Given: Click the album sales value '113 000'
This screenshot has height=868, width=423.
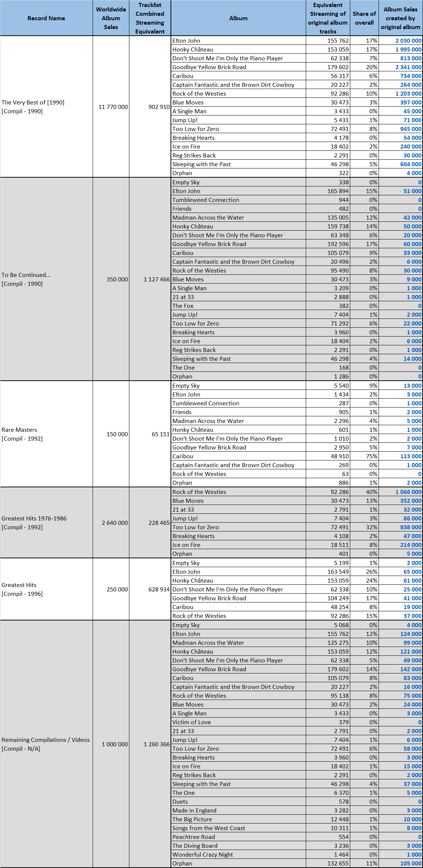Looking at the screenshot, I should [x=411, y=456].
